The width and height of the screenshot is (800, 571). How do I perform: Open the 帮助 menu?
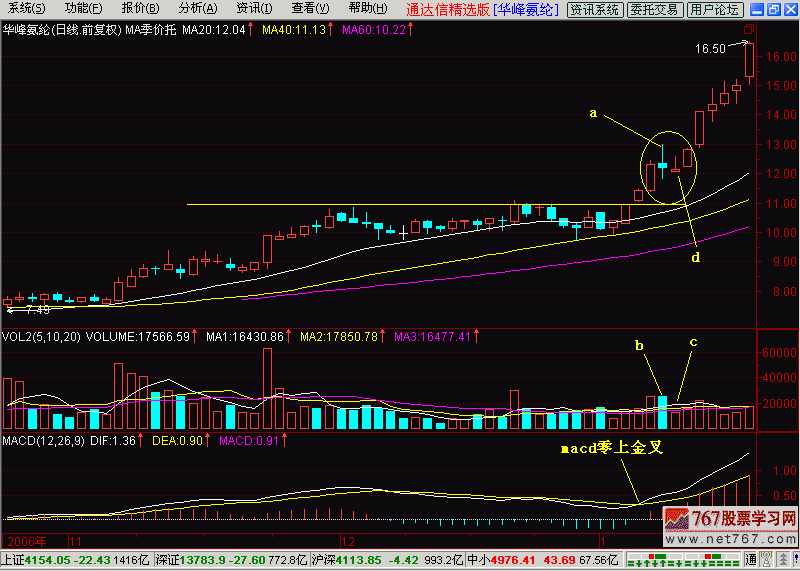point(366,9)
